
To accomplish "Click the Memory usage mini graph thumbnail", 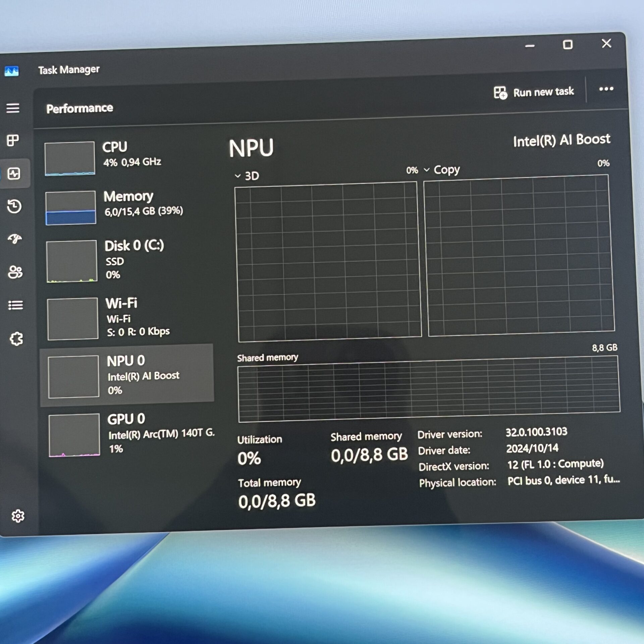I will coord(70,208).
